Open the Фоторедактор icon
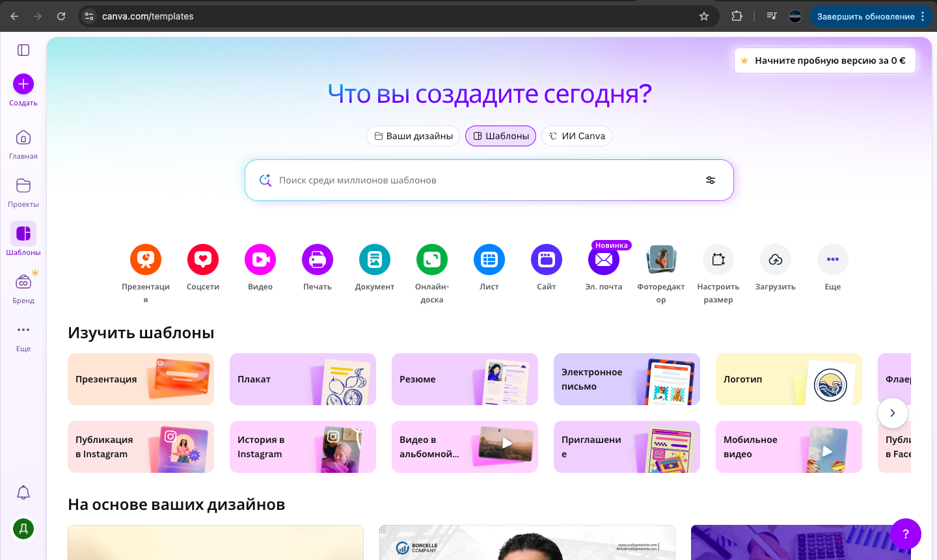Screen dimensions: 937x560 [660, 259]
